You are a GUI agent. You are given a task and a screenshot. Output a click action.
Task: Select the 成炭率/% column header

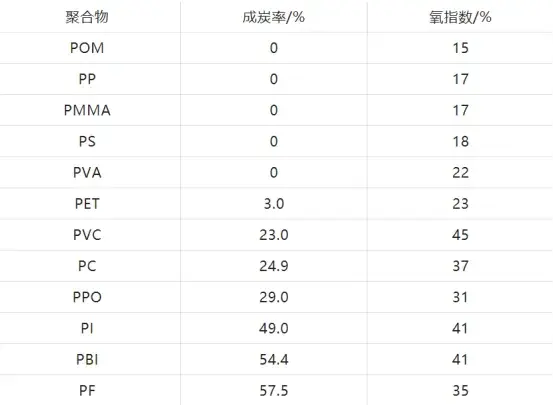(x=273, y=17)
